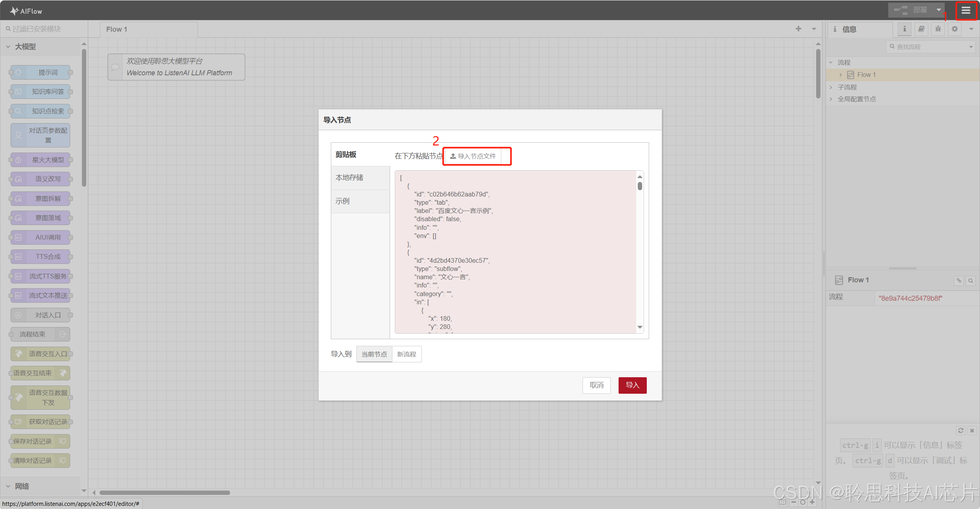This screenshot has width=980, height=509.
Task: Select 当前节点 import target
Action: (374, 354)
